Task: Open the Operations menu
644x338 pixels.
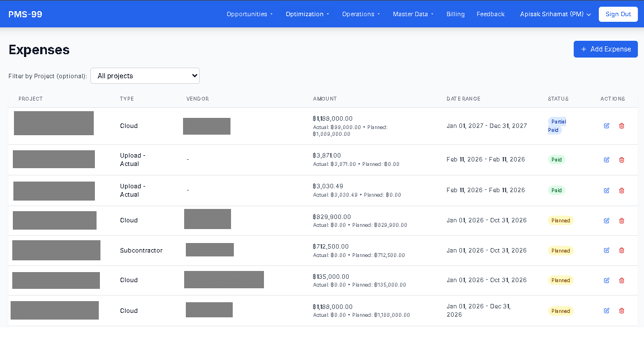Action: click(x=361, y=15)
